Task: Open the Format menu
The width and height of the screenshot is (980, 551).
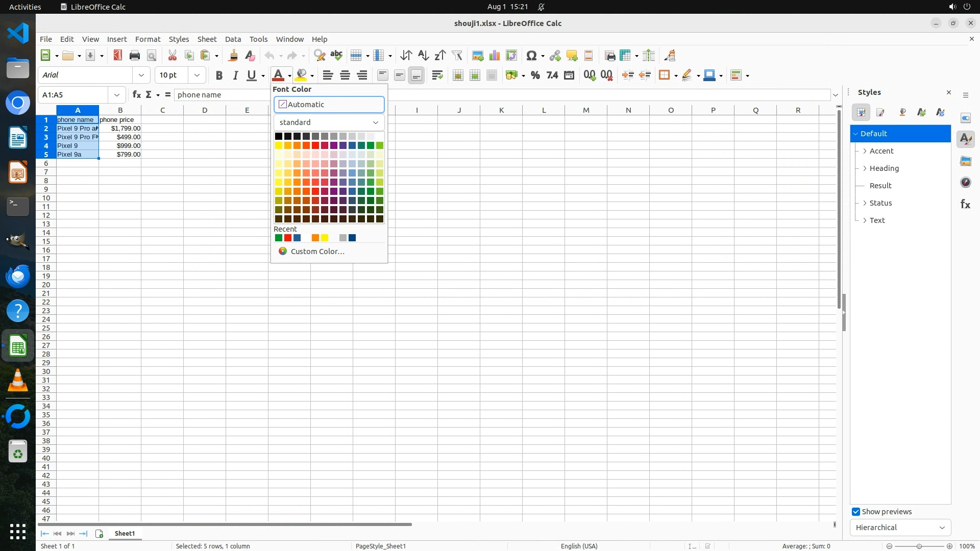Action: pos(148,39)
